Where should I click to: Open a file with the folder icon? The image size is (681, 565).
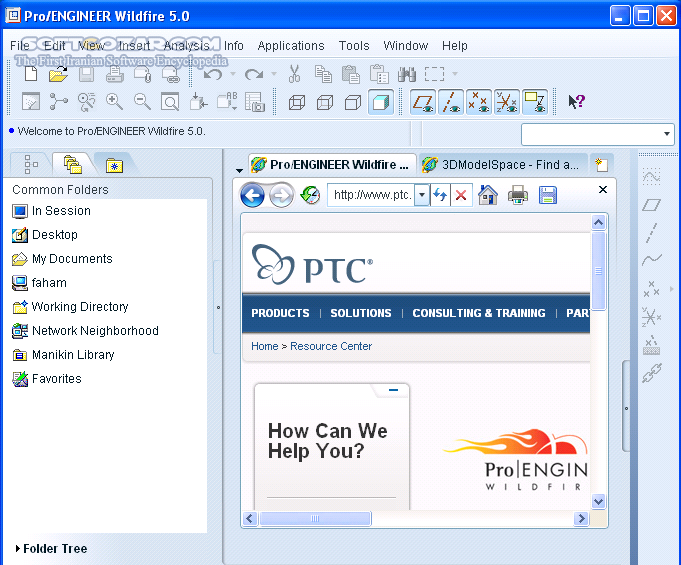tap(59, 74)
